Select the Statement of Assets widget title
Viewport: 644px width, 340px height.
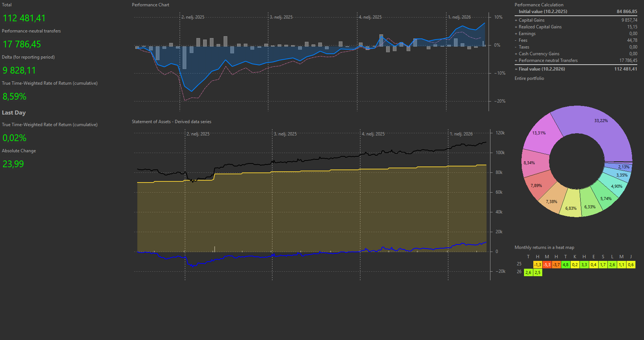(171, 122)
